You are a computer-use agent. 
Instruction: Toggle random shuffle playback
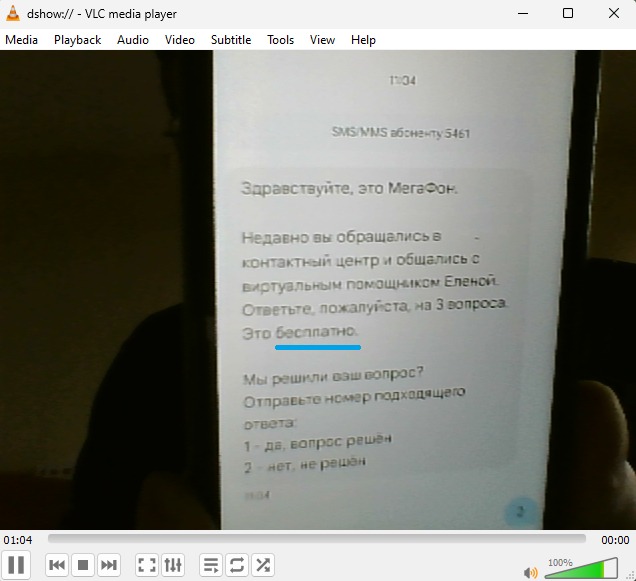pos(263,565)
